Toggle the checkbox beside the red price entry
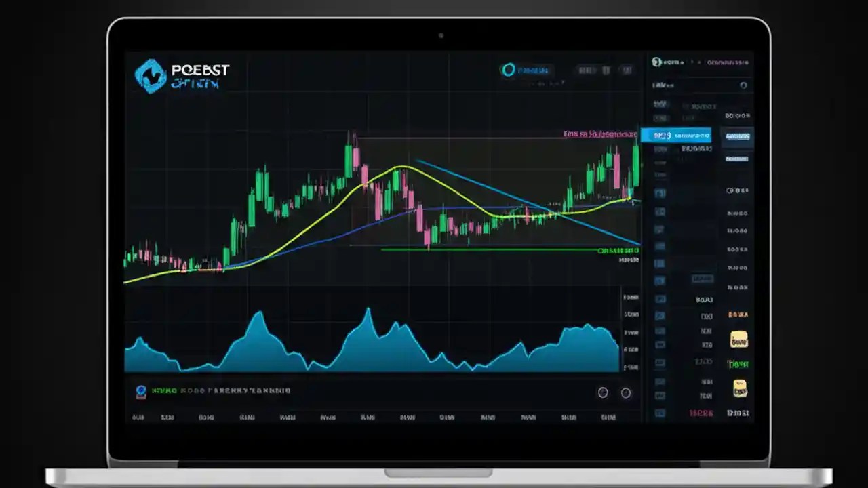 pyautogui.click(x=661, y=413)
